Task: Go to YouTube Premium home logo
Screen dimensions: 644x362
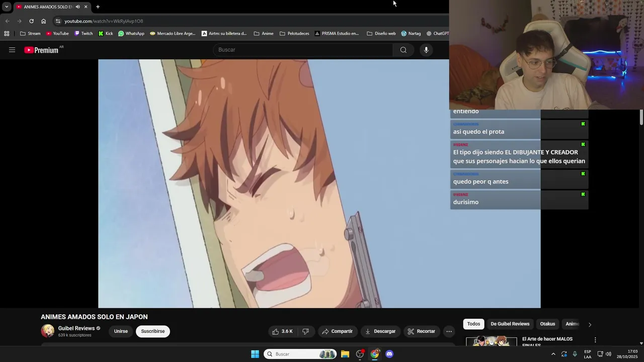Action: (x=41, y=50)
